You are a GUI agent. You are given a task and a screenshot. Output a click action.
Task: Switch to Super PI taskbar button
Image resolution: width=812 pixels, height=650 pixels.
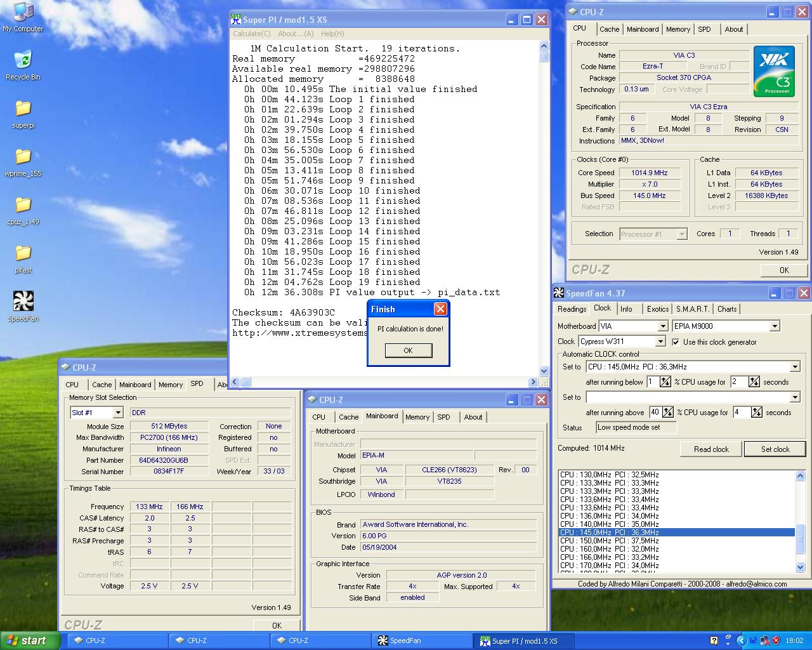click(524, 640)
